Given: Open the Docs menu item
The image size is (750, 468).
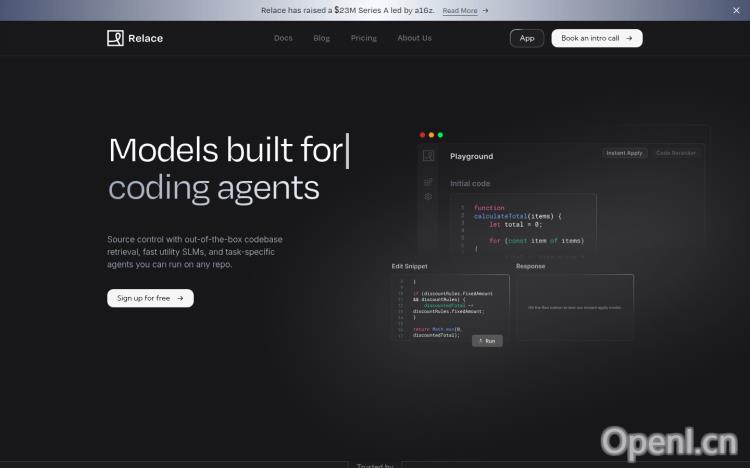Looking at the screenshot, I should pyautogui.click(x=284, y=38).
